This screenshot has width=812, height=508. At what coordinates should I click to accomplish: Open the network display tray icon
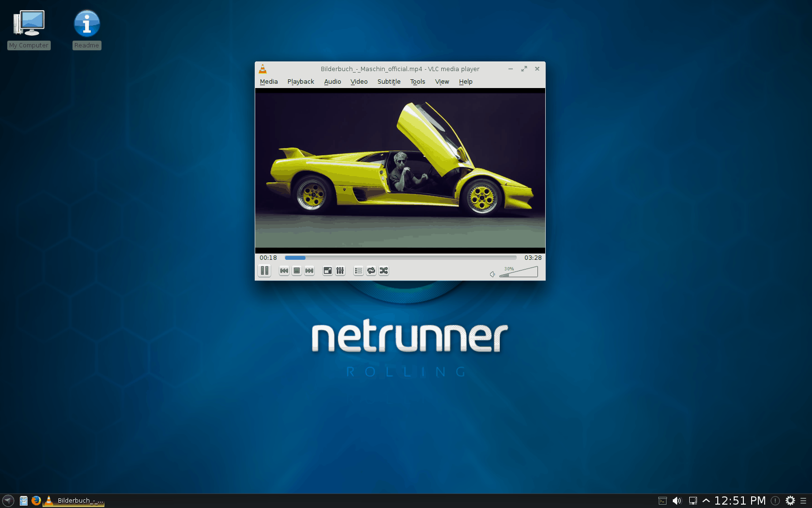pos(693,501)
